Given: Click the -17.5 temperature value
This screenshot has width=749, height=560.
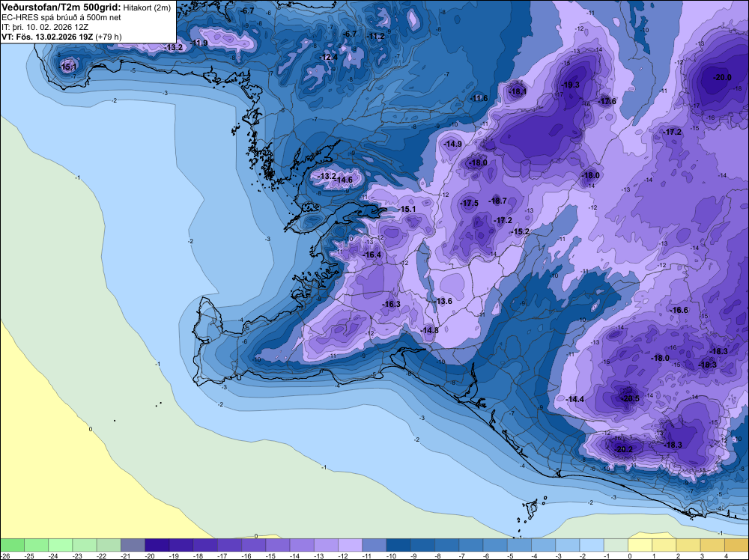Looking at the screenshot, I should 469,204.
